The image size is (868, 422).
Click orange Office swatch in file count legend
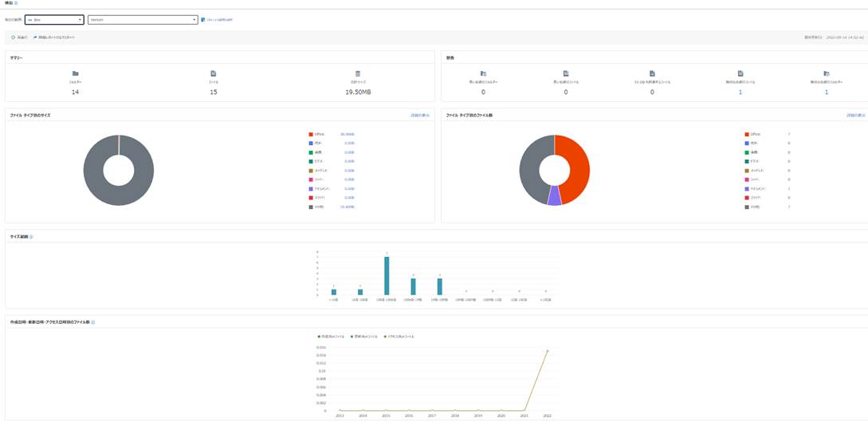point(747,134)
